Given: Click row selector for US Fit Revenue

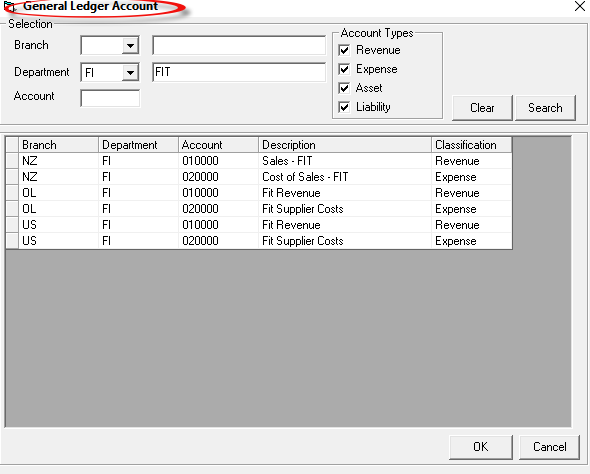Looking at the screenshot, I should click(12, 225).
